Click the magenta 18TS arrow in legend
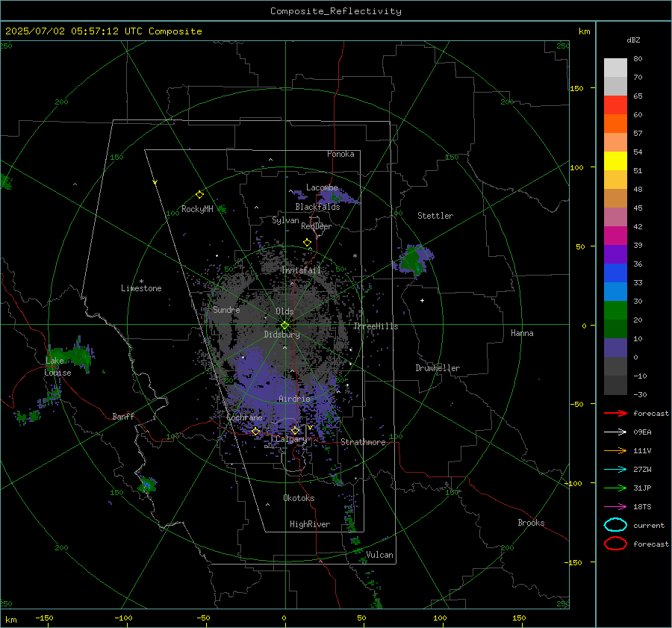 [615, 507]
